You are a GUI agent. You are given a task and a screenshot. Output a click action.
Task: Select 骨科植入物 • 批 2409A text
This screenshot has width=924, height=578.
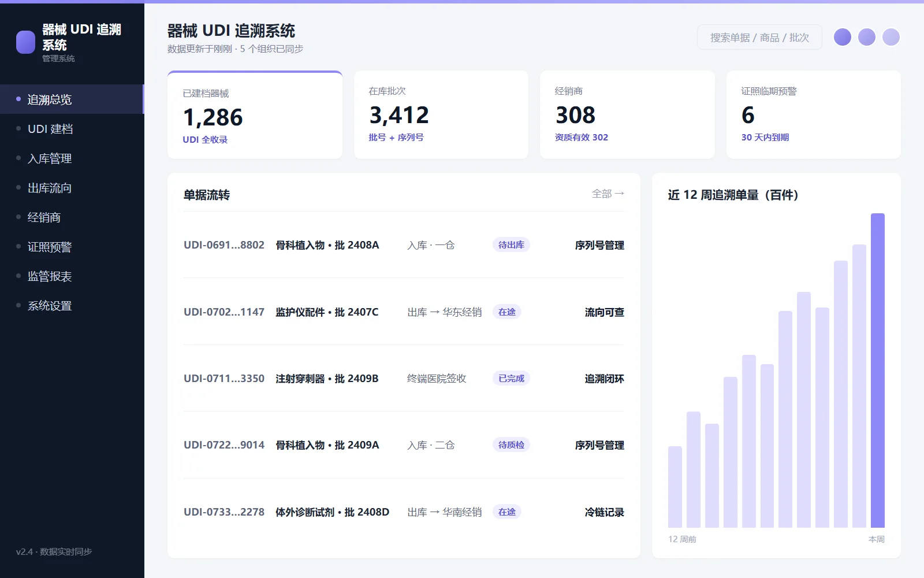[x=327, y=445]
